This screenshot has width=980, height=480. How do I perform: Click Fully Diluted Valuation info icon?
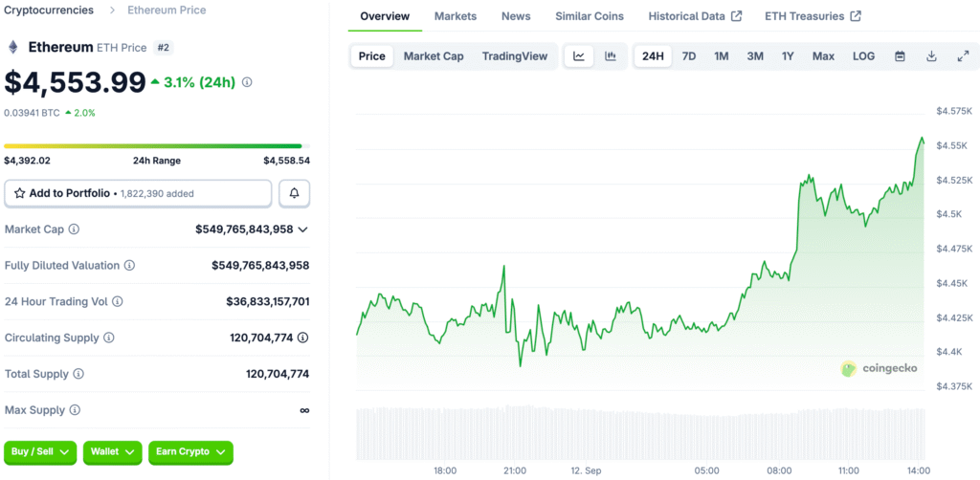[x=129, y=265]
